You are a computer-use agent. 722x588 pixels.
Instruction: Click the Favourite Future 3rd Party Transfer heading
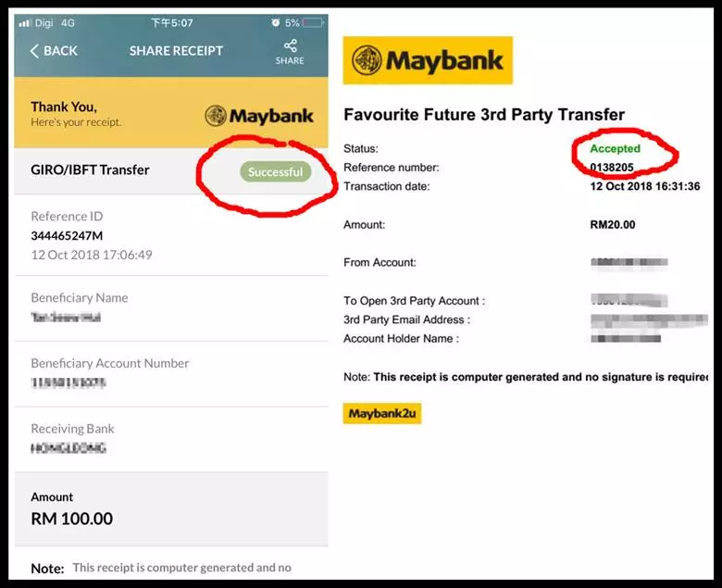(484, 114)
